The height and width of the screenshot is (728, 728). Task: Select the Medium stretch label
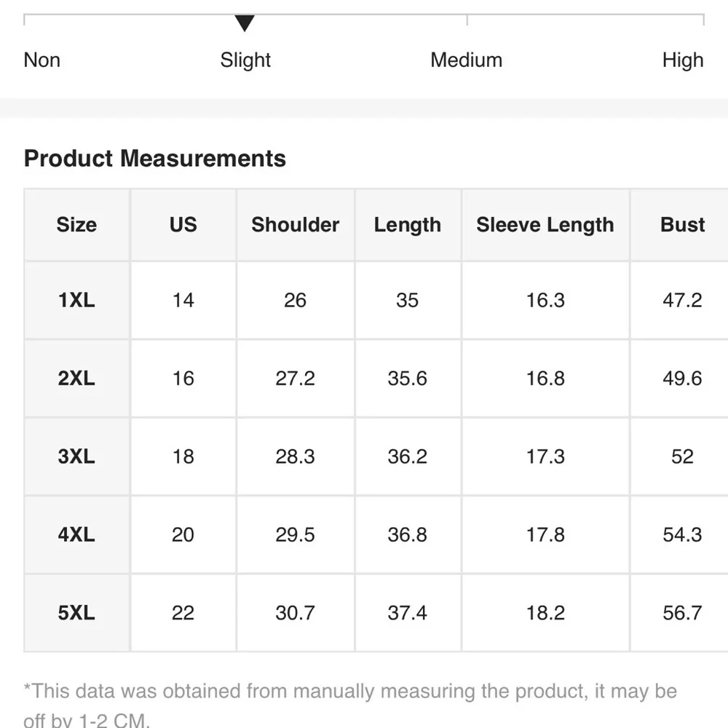point(466,60)
